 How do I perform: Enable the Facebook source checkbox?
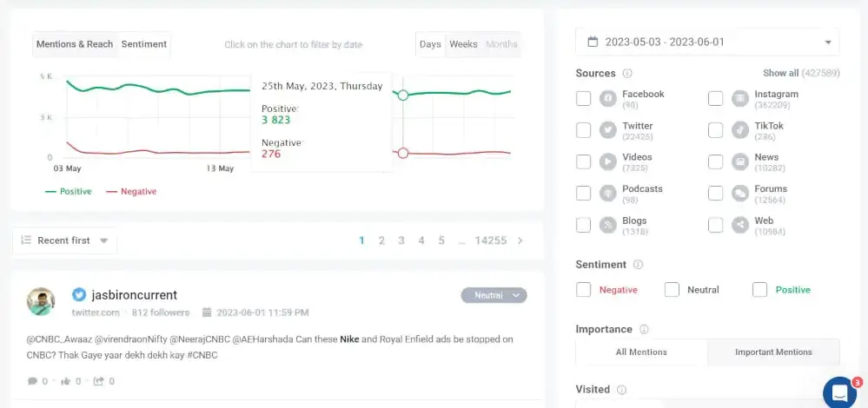(584, 99)
